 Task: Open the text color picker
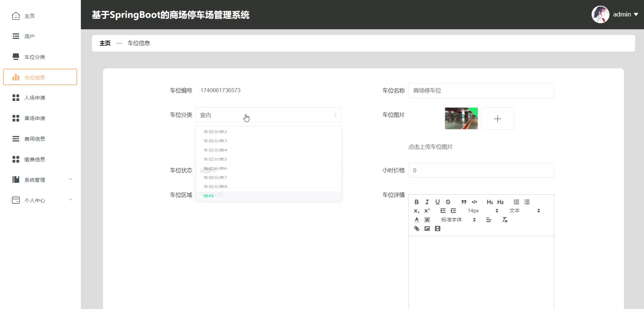coord(417,220)
